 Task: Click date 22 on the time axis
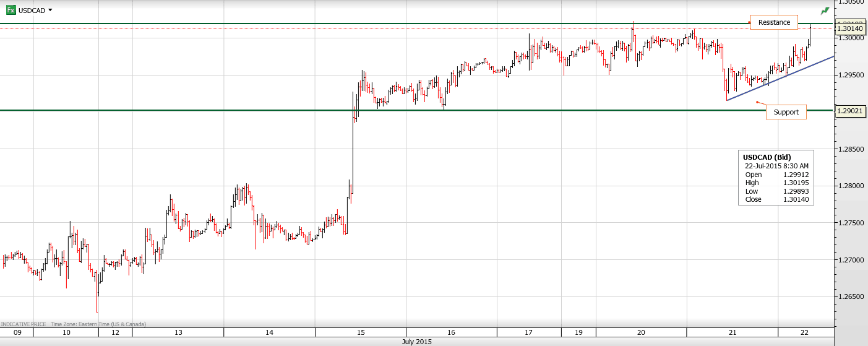(804, 332)
